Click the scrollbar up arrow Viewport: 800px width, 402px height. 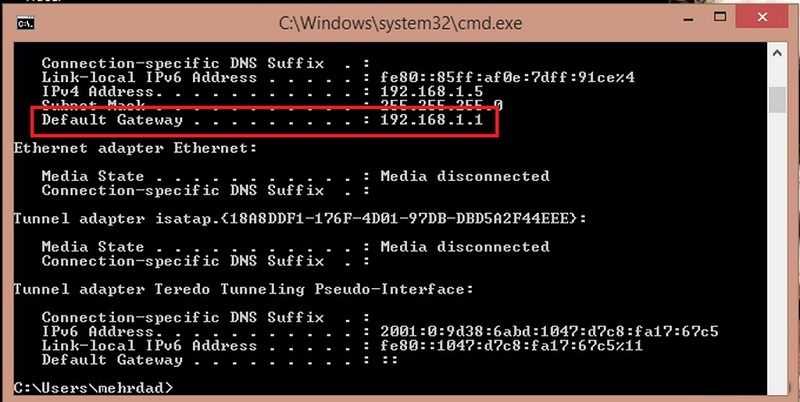[777, 54]
